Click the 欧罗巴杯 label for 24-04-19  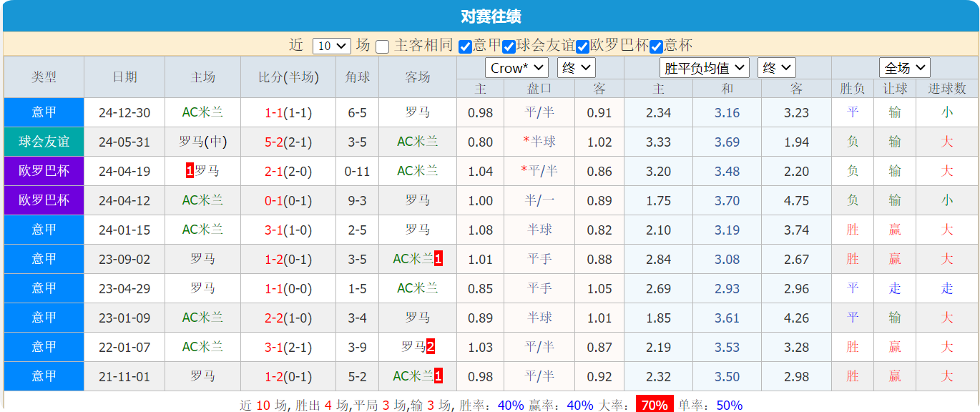tap(44, 171)
